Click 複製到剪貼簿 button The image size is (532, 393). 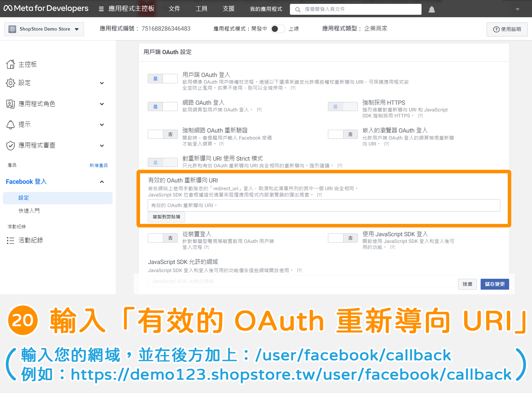(x=166, y=217)
